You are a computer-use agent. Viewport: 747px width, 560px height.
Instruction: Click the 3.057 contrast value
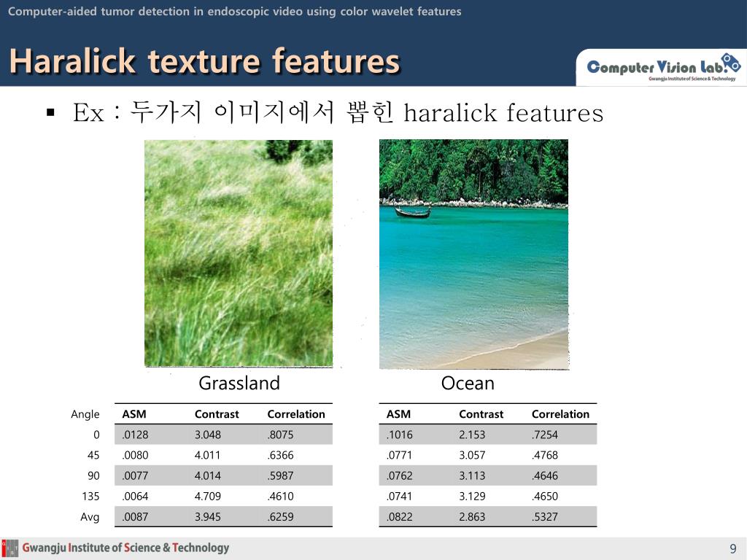pos(472,455)
